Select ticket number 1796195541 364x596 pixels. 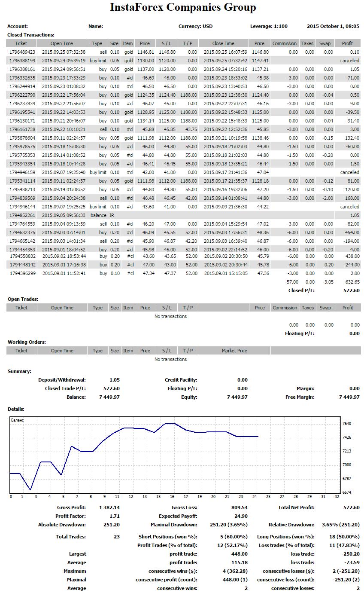pos(22,112)
